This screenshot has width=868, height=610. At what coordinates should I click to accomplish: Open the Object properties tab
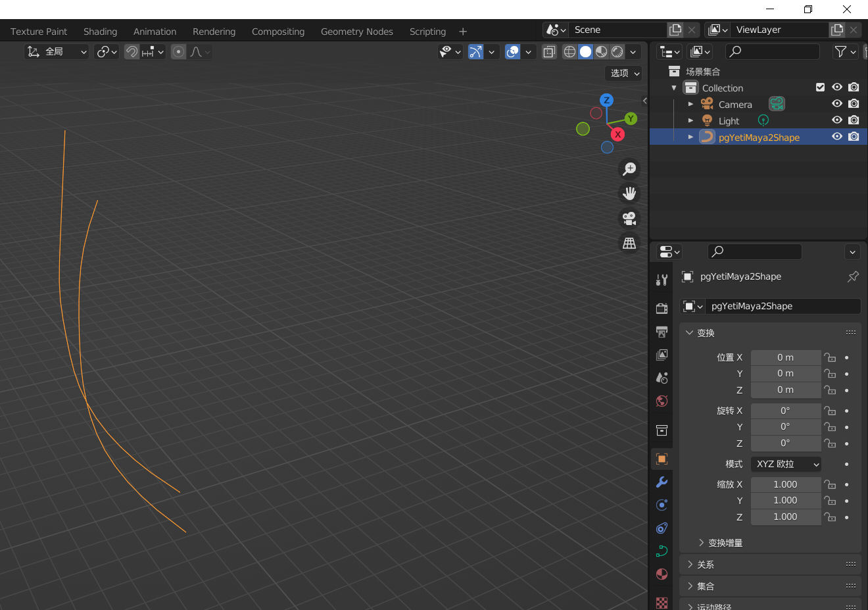point(662,459)
